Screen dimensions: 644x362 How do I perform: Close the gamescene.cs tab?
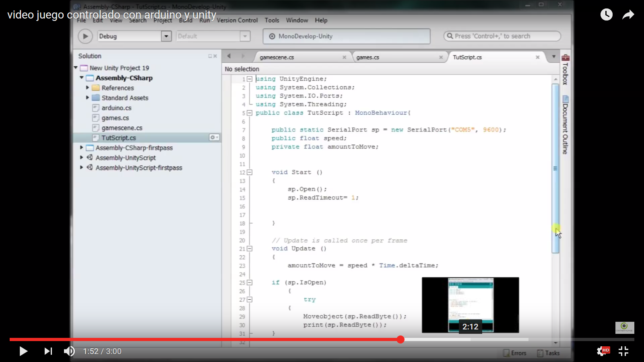pyautogui.click(x=344, y=57)
